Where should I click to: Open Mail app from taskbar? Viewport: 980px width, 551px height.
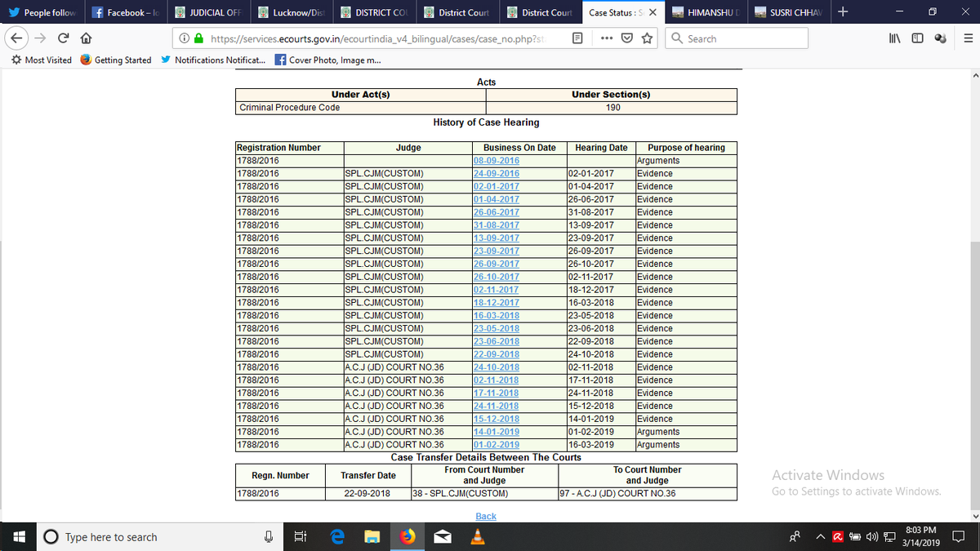(442, 537)
